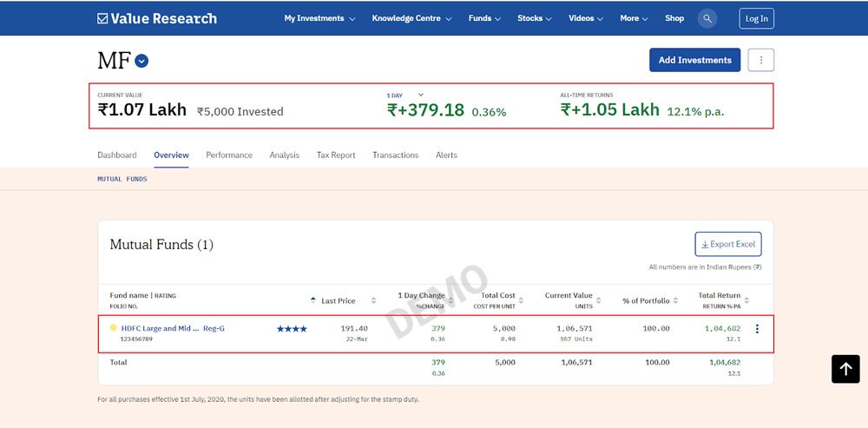868x428 pixels.
Task: Click the Add Investments button
Action: click(694, 60)
